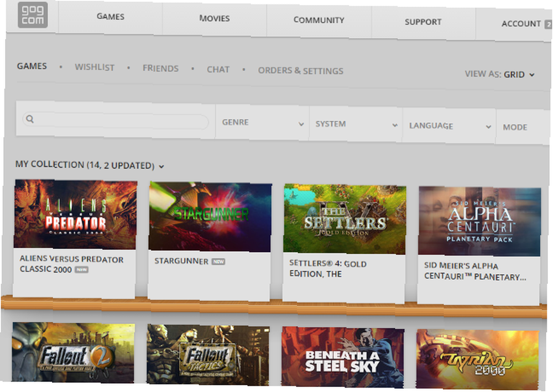Viewport: 553px width, 392px height.
Task: Open the Movies top menu
Action: click(215, 18)
